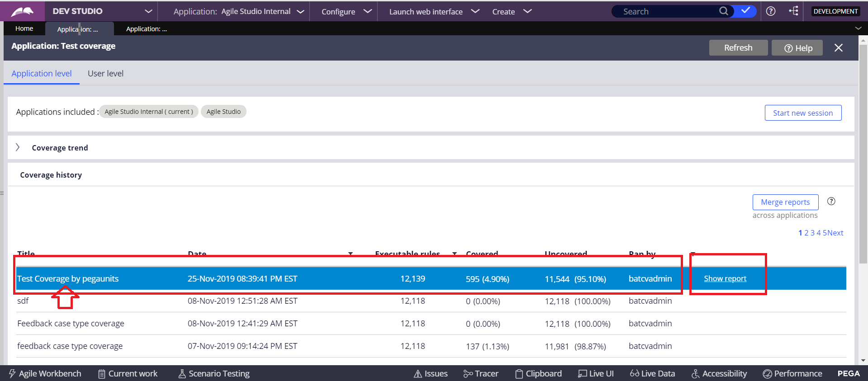This screenshot has width=868, height=381.
Task: Open Agile Workbench from the footer
Action: tap(45, 373)
